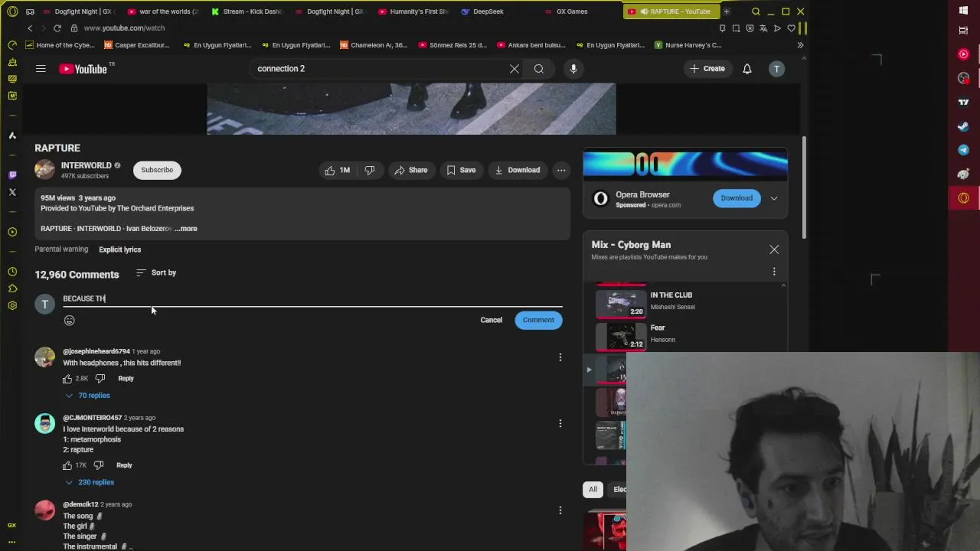Submit YouTube search with magnifier button
Image resolution: width=980 pixels, height=551 pixels.
(539, 69)
